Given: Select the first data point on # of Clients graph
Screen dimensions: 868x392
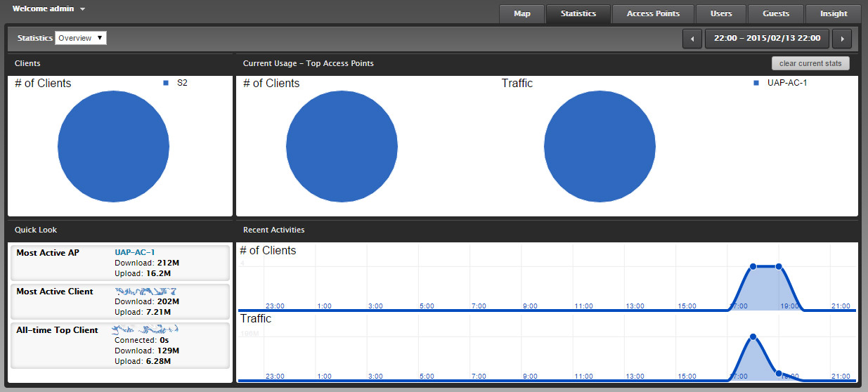Looking at the screenshot, I should point(753,266).
